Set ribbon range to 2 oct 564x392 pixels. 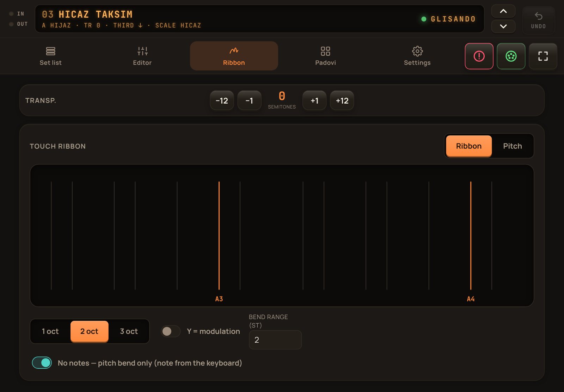click(x=89, y=331)
